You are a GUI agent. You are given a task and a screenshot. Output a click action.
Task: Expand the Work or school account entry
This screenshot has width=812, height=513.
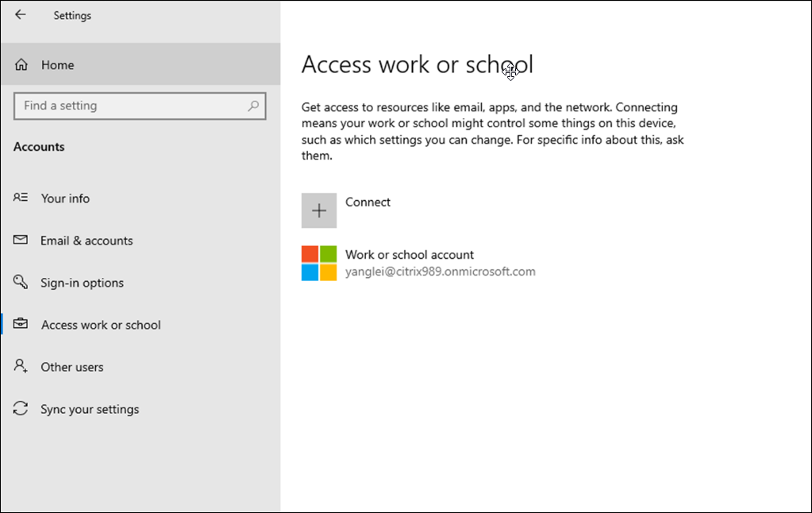410,255
